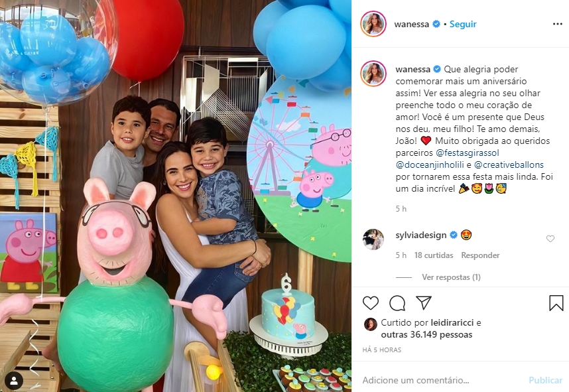The height and width of the screenshot is (392, 569).
Task: Expand Ver respostas (1) replies
Action: tap(451, 277)
